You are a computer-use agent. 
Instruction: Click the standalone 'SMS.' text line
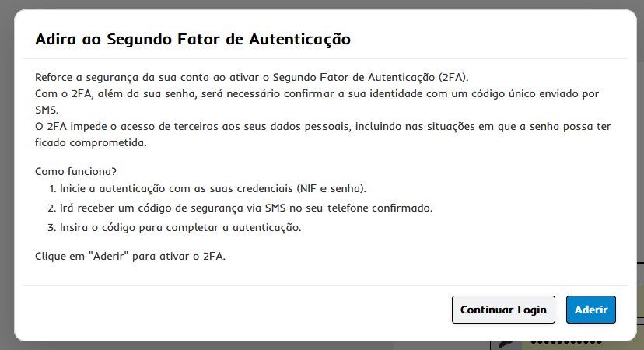click(47, 110)
